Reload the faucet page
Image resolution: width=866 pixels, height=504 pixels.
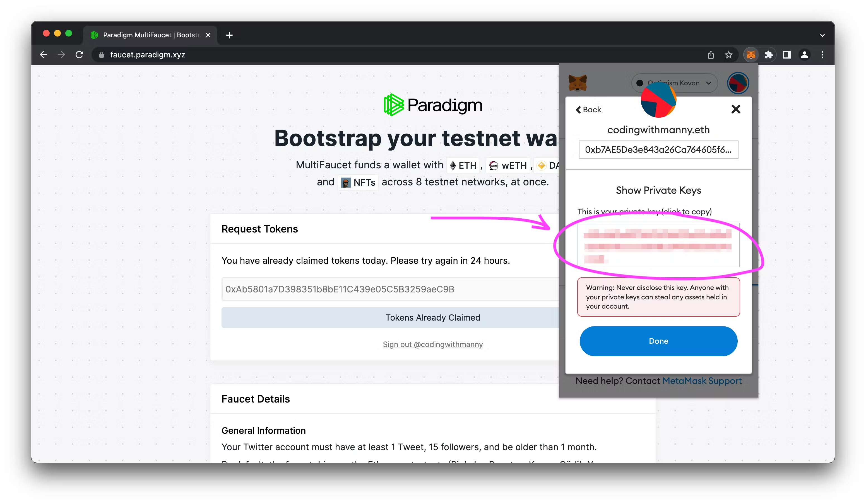[x=80, y=55]
